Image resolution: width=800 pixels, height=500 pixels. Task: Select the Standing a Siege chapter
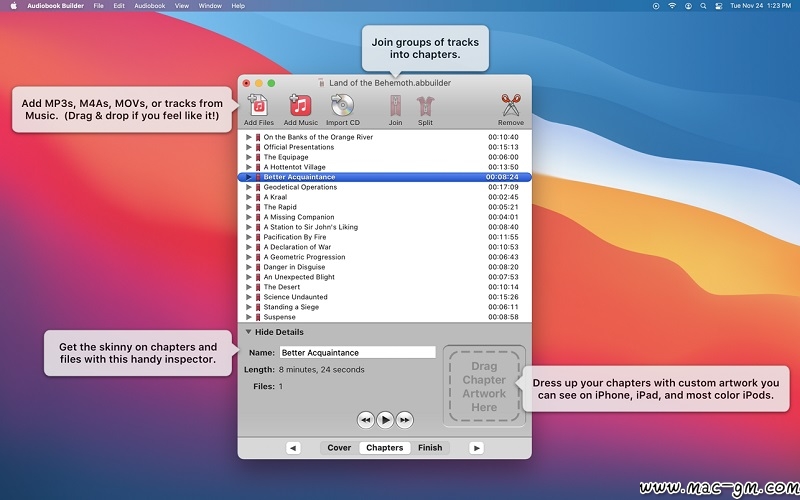pyautogui.click(x=385, y=307)
